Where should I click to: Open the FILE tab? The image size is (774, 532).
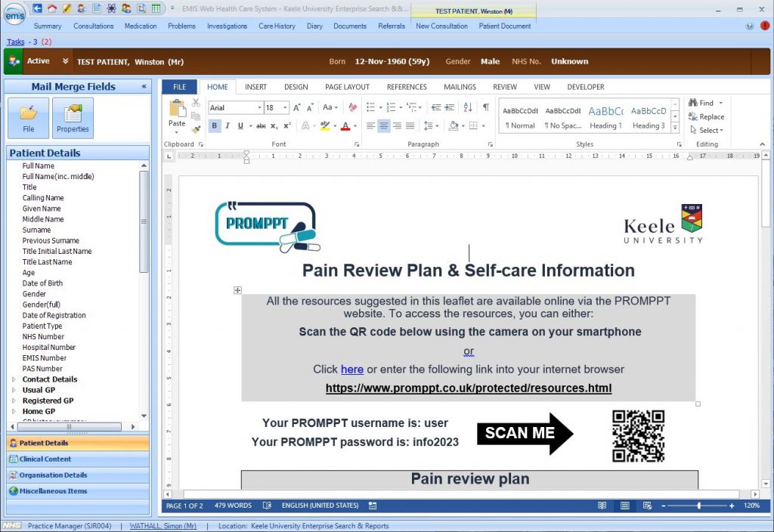180,87
